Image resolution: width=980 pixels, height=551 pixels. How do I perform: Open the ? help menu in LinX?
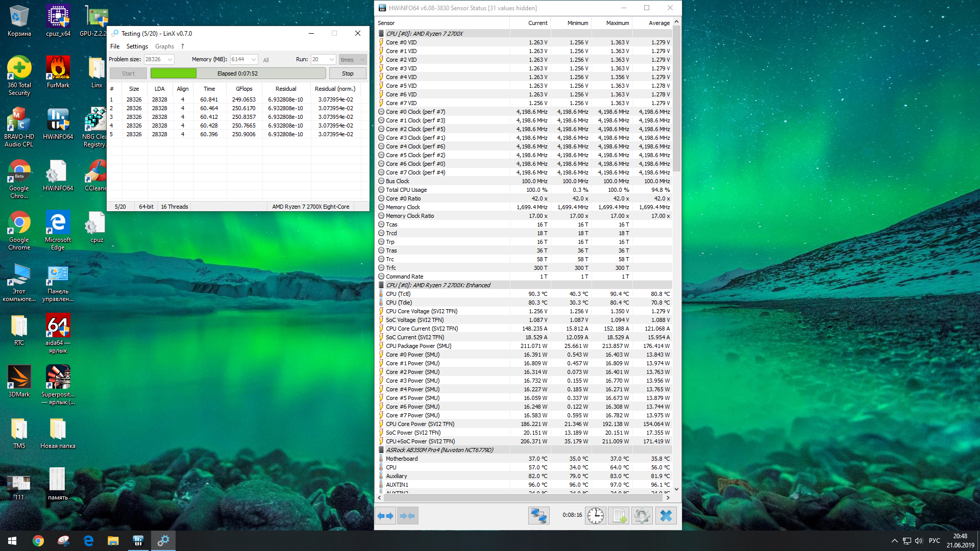pyautogui.click(x=182, y=46)
